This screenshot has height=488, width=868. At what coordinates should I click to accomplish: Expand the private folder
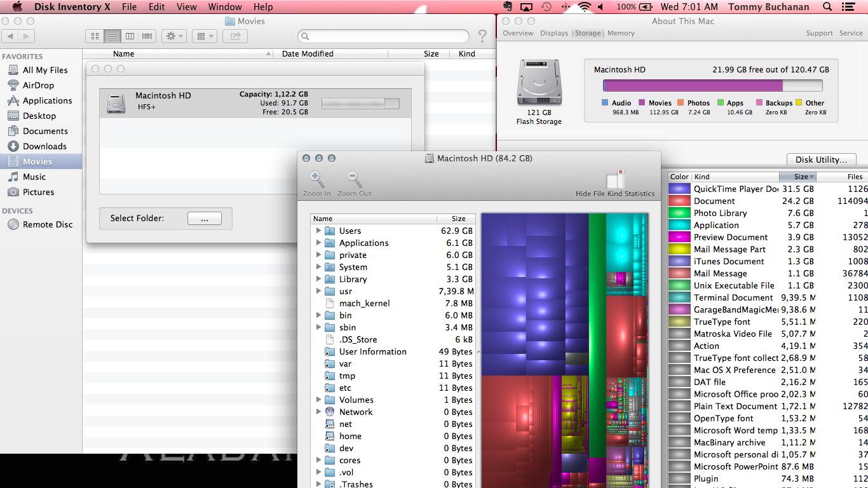[318, 255]
